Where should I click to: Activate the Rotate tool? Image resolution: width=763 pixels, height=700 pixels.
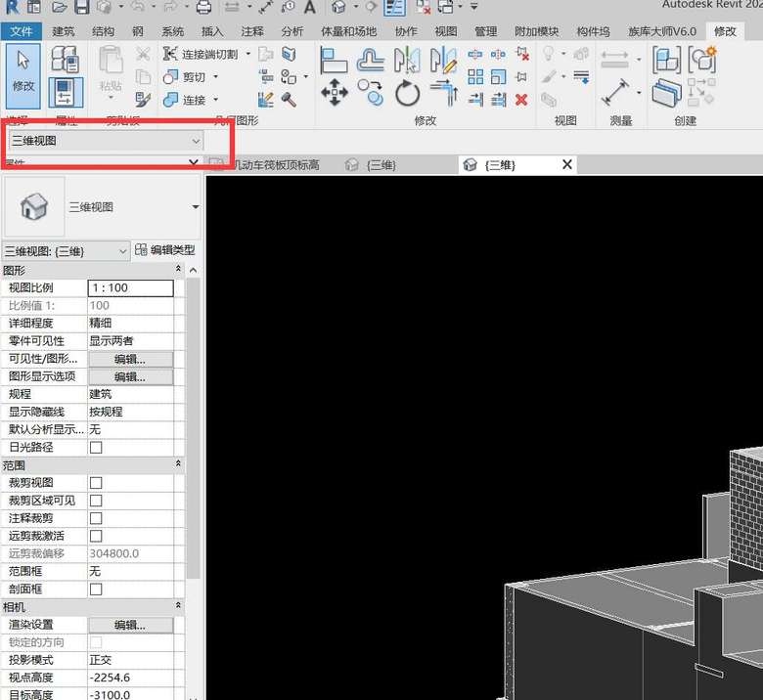coord(407,94)
